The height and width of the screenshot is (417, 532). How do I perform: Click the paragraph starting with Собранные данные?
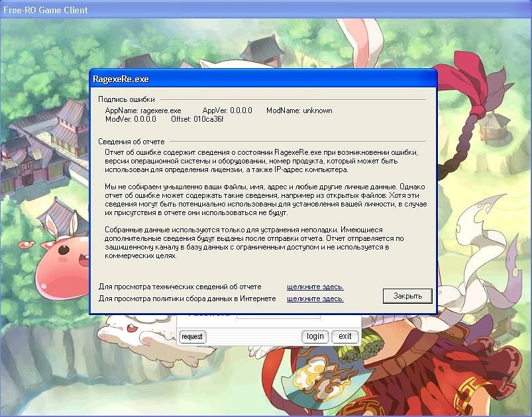[254, 243]
